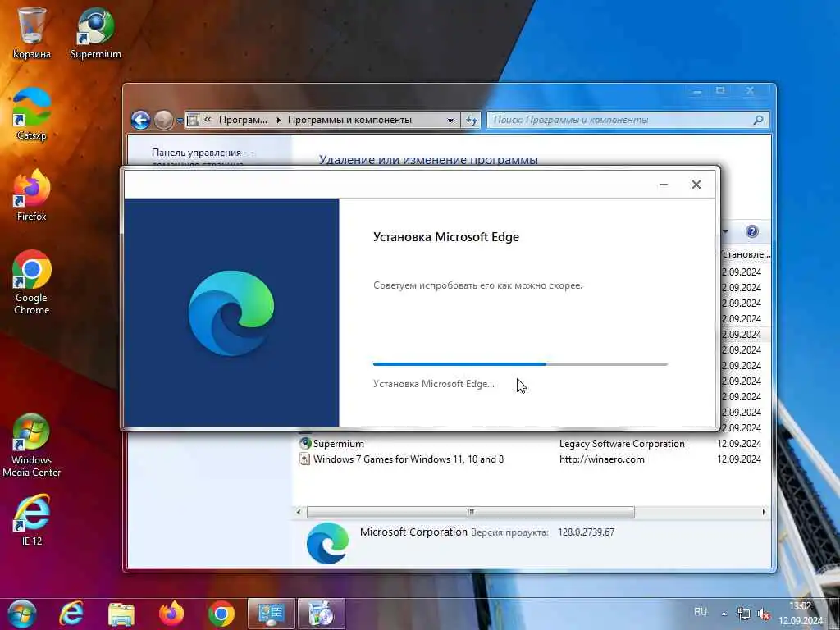Click the search magnifier icon in Control Panel
Viewport: 840px width, 630px height.
[758, 120]
